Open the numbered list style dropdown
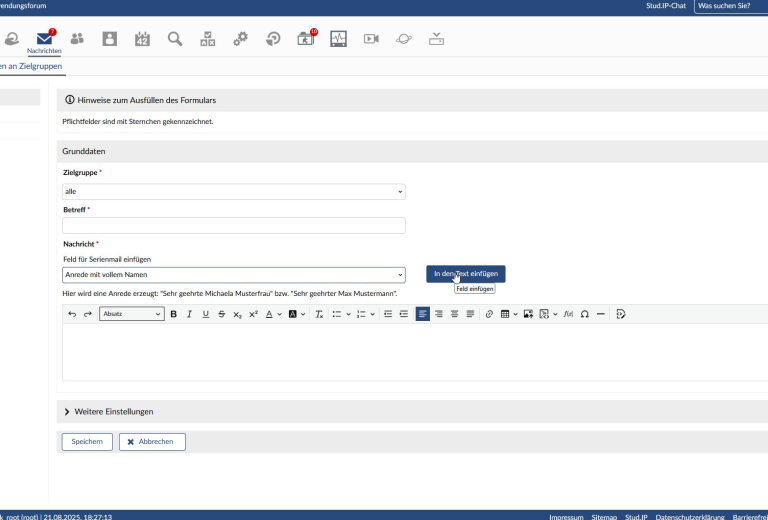The height and width of the screenshot is (520, 768). click(372, 314)
